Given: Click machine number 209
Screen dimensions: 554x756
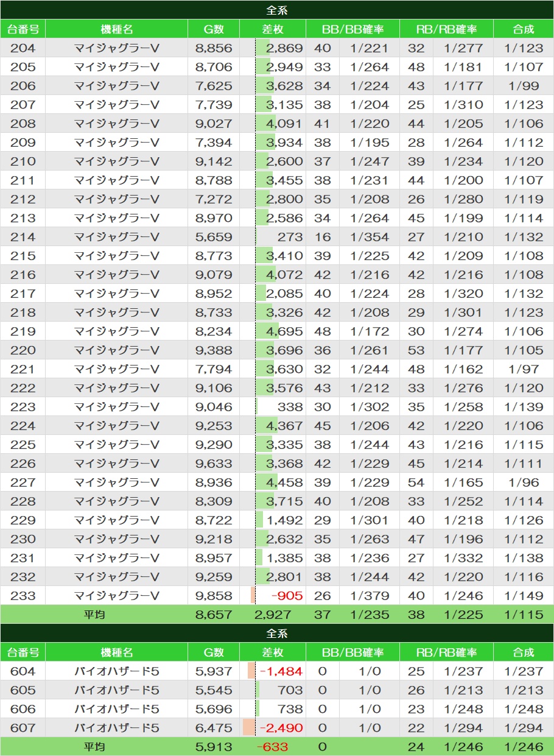Looking at the screenshot, I should 23,143.
